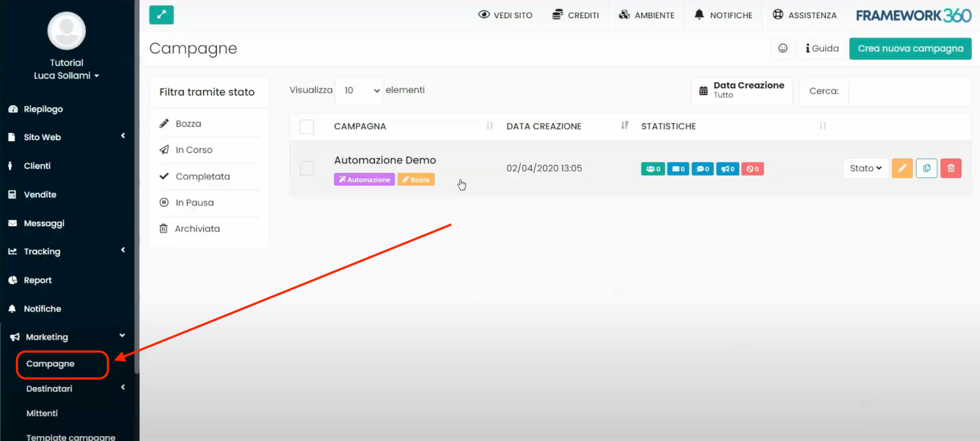Open the Guida help button
Screen dimensions: 980x441
point(822,48)
